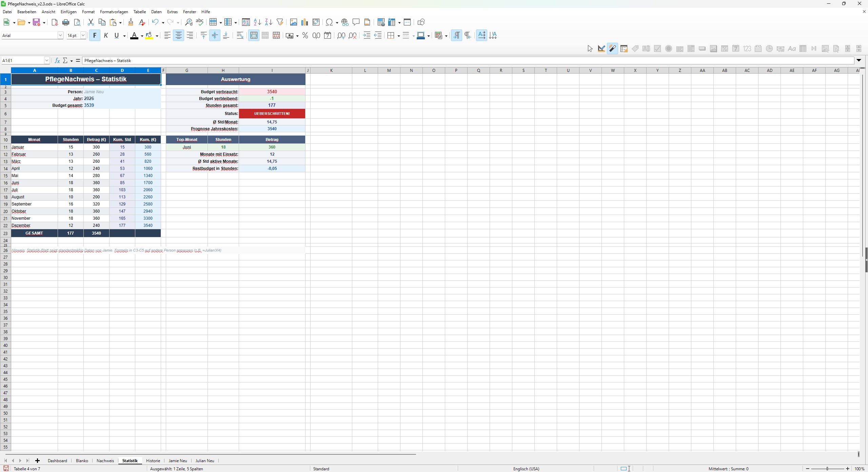This screenshot has height=472, width=868.
Task: Toggle Center Horizontally alignment
Action: tap(178, 36)
